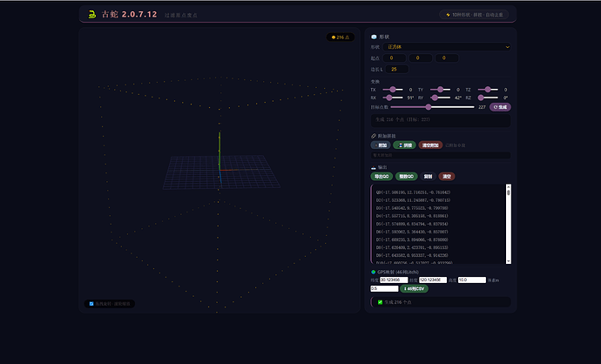Download the 46列CSV file
This screenshot has height=364, width=601.
pyautogui.click(x=414, y=288)
